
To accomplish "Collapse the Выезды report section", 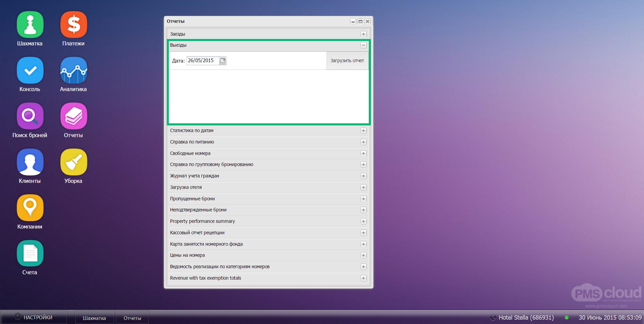I will point(363,45).
